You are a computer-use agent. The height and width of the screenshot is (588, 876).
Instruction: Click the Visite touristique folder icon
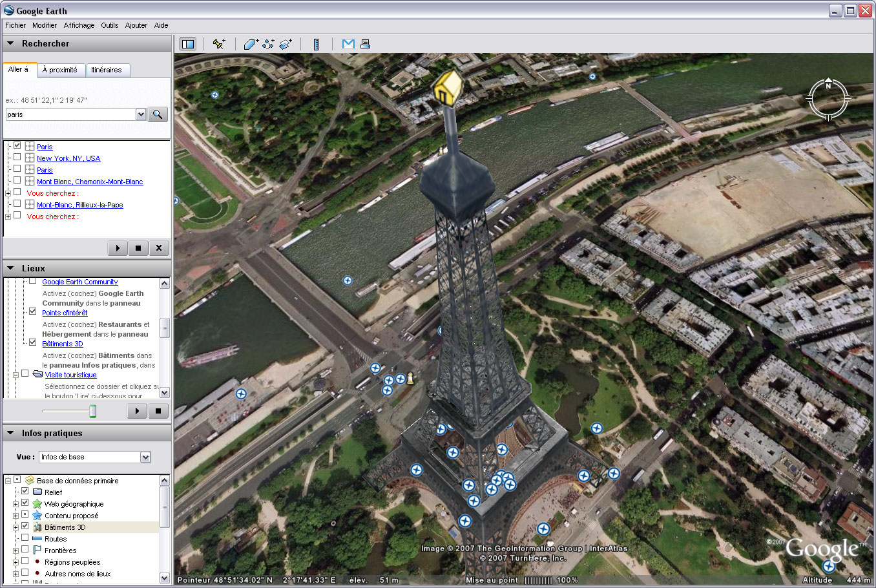37,374
